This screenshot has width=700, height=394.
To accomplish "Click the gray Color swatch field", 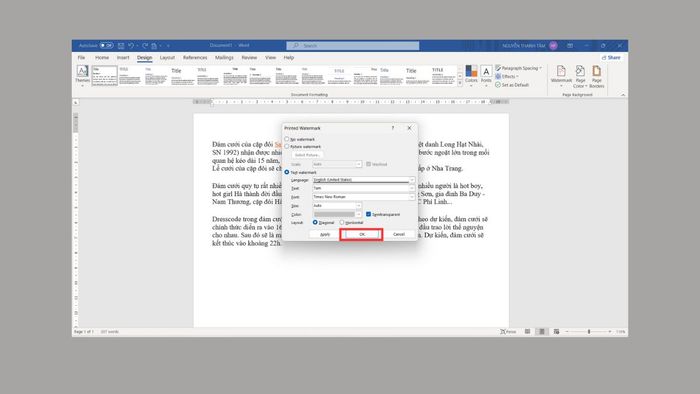I will click(334, 214).
